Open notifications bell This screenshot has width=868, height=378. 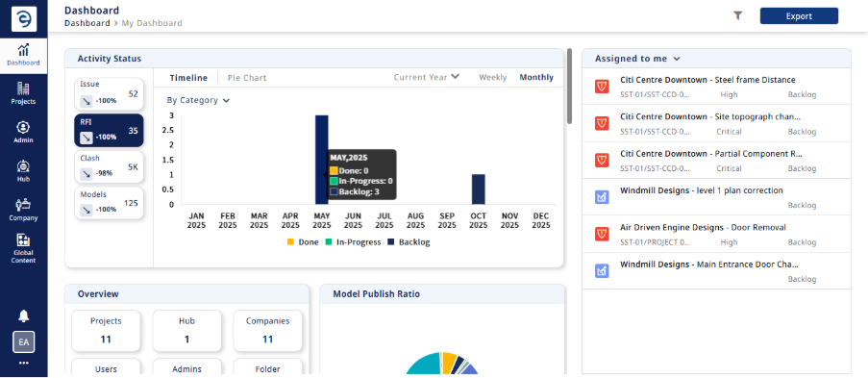coord(23,315)
